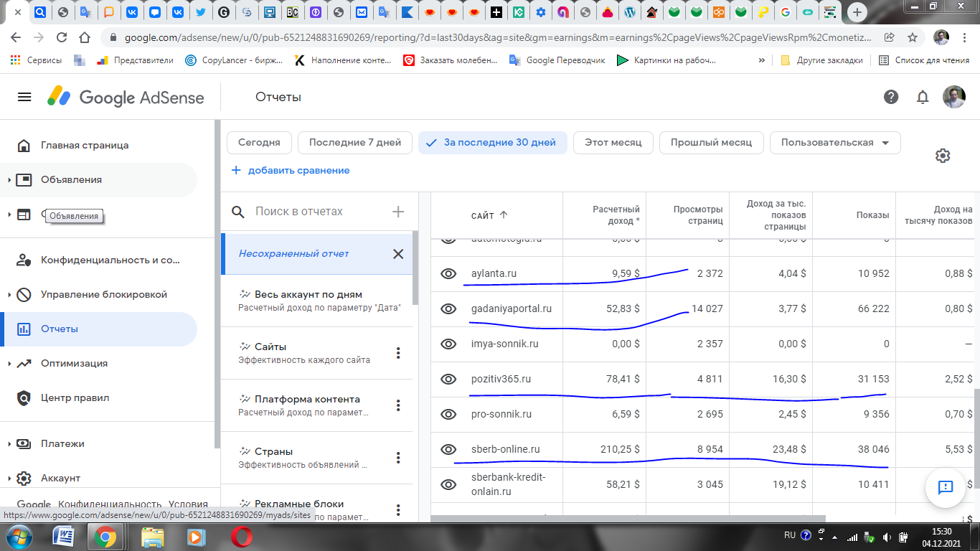
Task: Open the three-dot menu for Сайты report
Action: click(398, 353)
